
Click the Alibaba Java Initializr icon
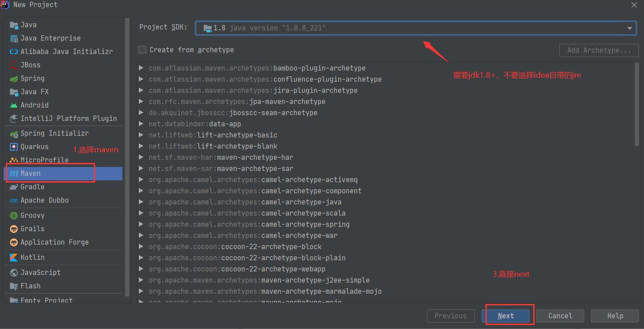pos(13,52)
